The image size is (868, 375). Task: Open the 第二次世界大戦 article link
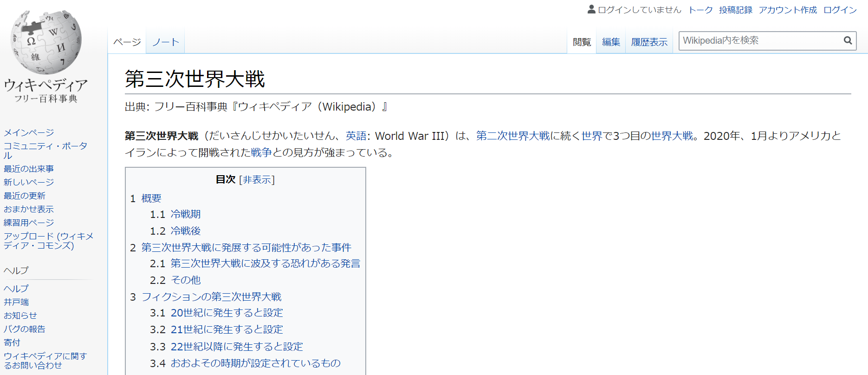coord(513,136)
